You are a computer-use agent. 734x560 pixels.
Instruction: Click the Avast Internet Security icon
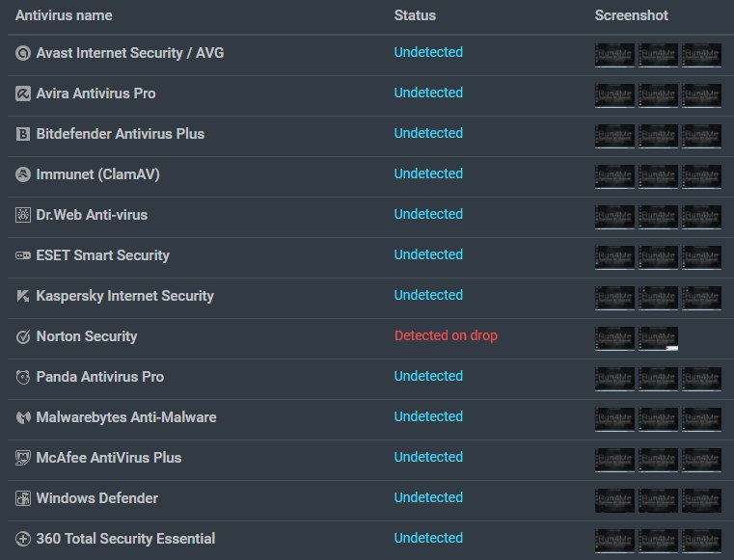pyautogui.click(x=23, y=53)
